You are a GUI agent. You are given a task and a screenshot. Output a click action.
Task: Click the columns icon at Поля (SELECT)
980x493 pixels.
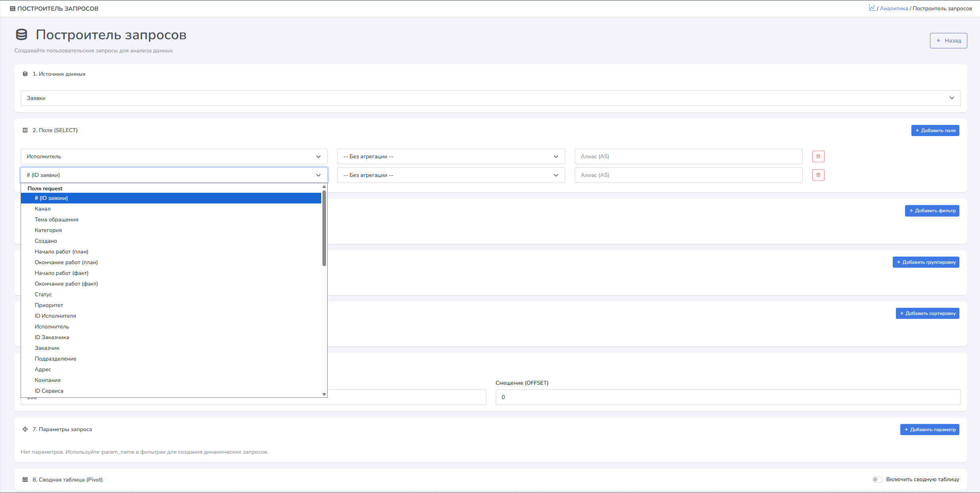(25, 130)
